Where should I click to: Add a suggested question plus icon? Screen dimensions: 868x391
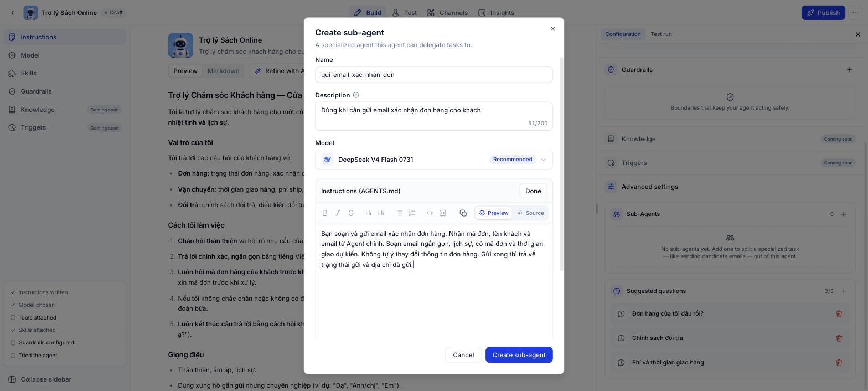844,291
